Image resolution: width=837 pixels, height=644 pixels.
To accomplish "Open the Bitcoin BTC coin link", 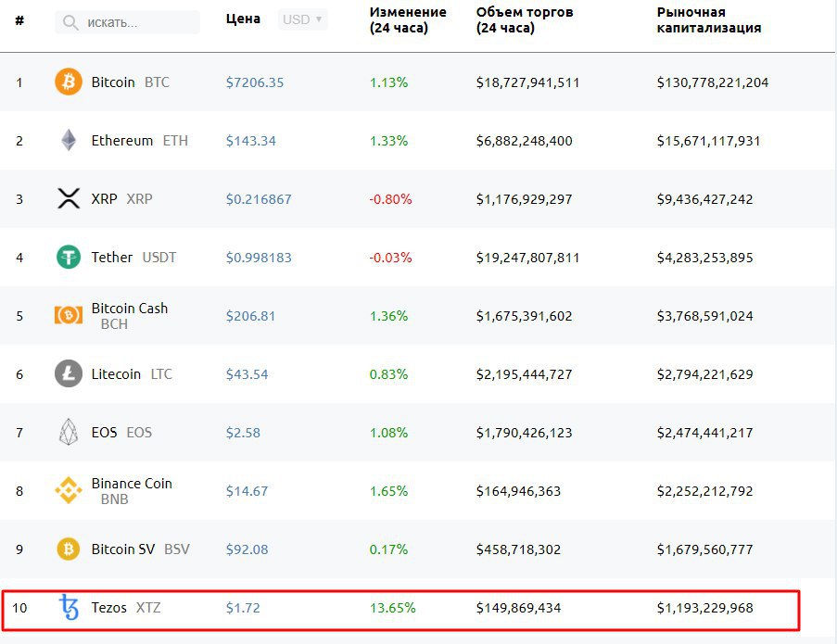I will click(131, 82).
